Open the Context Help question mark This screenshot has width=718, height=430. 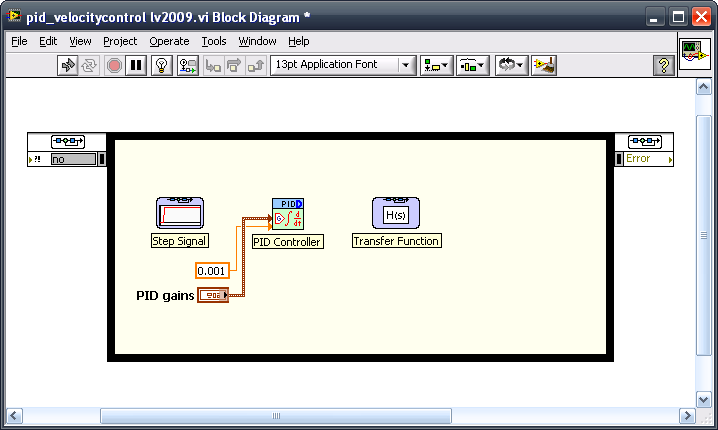click(x=663, y=65)
